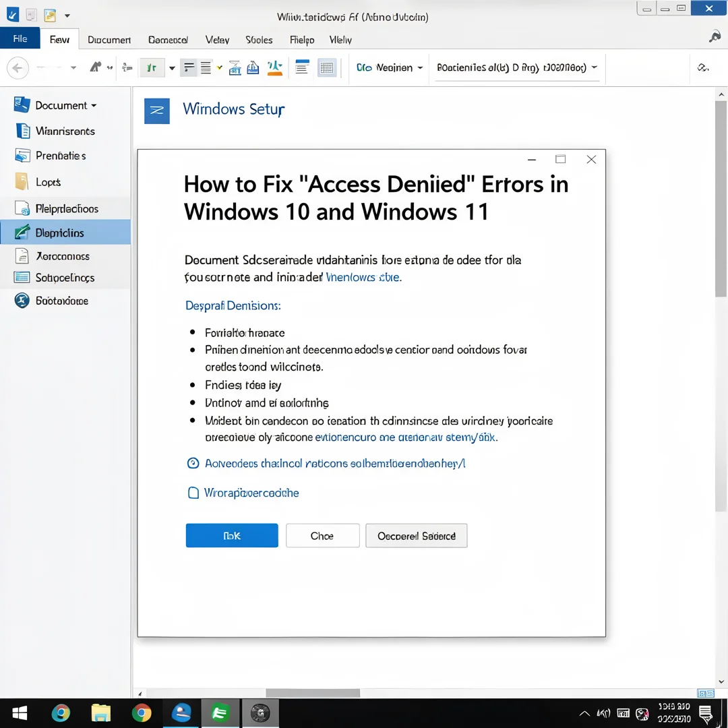Click the table grid icon in toolbar
728x728 pixels.
coord(327,68)
